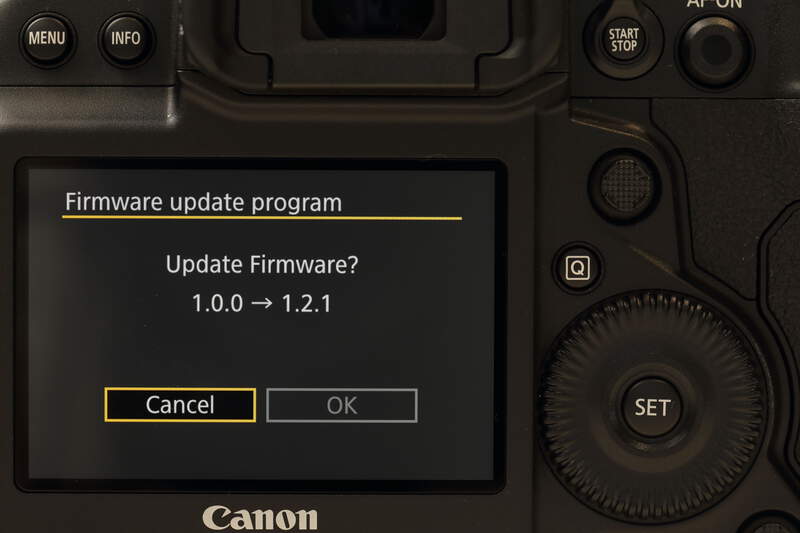Click the round AF-ON button
This screenshot has height=533, width=800.
coord(715,50)
